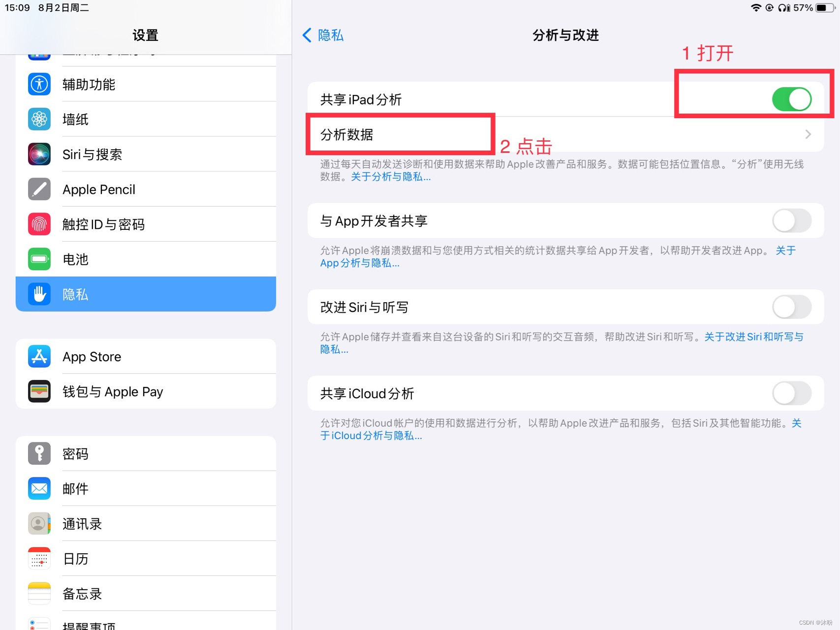Screen dimensions: 840x630
Task: Tap the 15:09 clock in status bar
Action: (17, 7)
